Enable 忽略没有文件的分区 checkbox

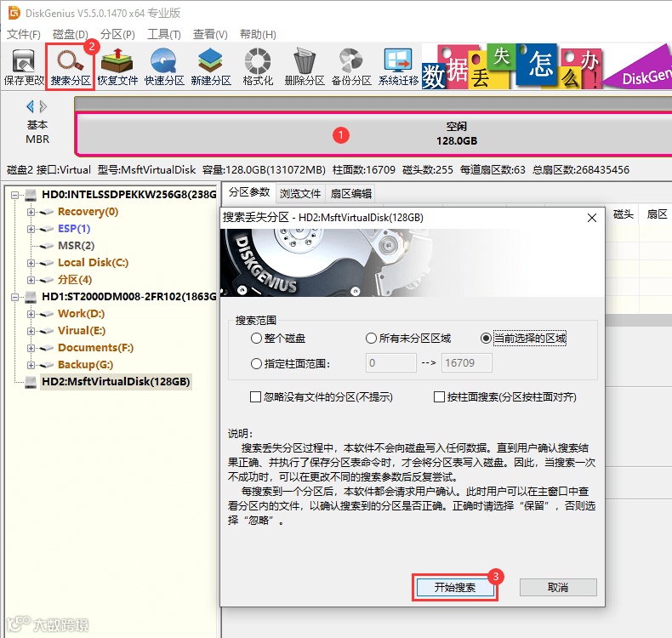pos(255,396)
